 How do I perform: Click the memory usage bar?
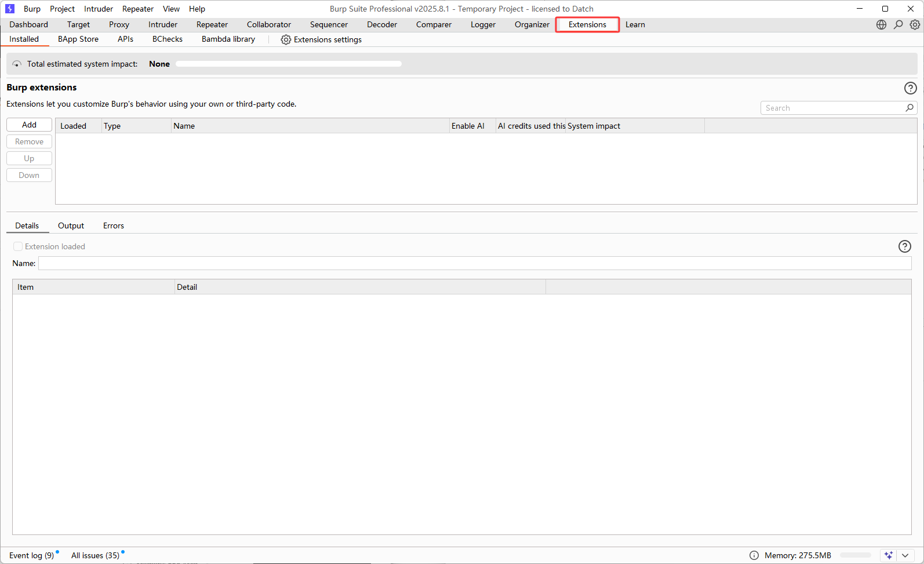coord(856,555)
